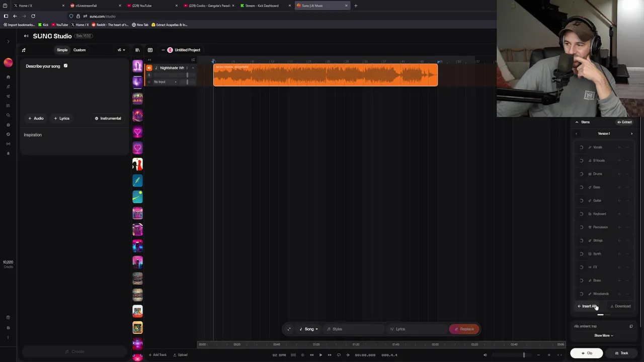Insert the Keyboard stem with its arrow
Viewport: 644px width, 362px height.
pos(620,214)
